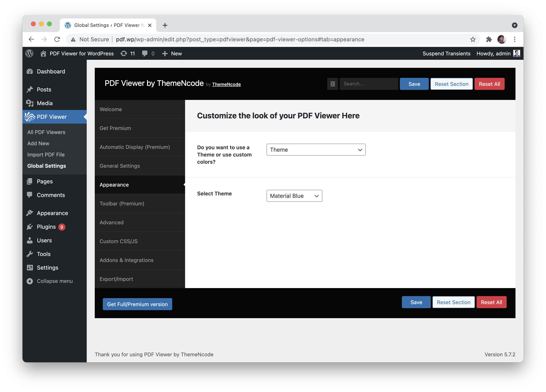
Task: Open Chrome tab search dropdown arrow
Action: pos(514,25)
